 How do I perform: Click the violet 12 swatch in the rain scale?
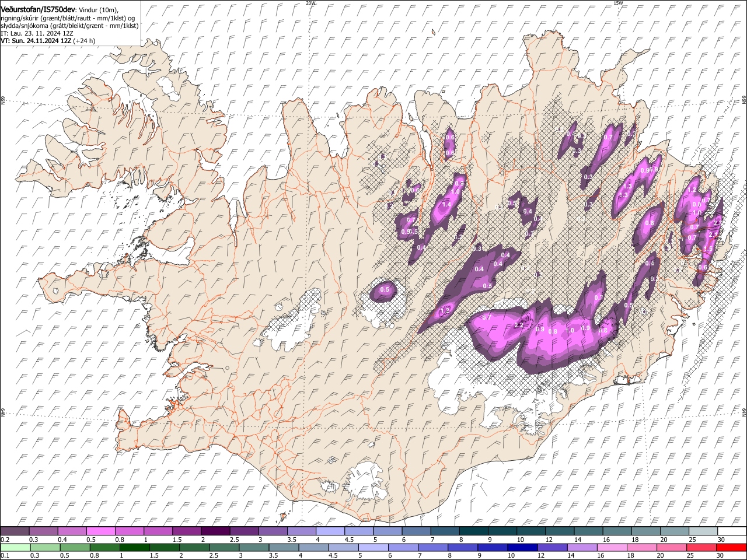[x=552, y=547]
